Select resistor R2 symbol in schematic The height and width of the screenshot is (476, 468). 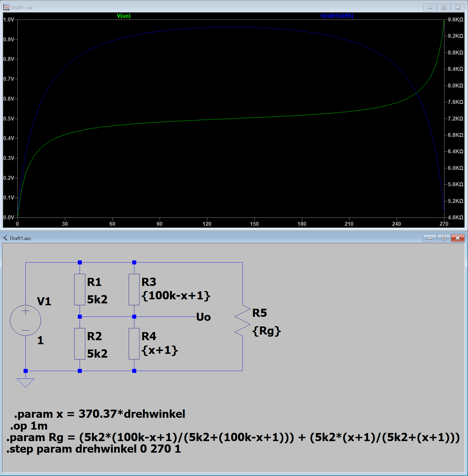[x=80, y=344]
